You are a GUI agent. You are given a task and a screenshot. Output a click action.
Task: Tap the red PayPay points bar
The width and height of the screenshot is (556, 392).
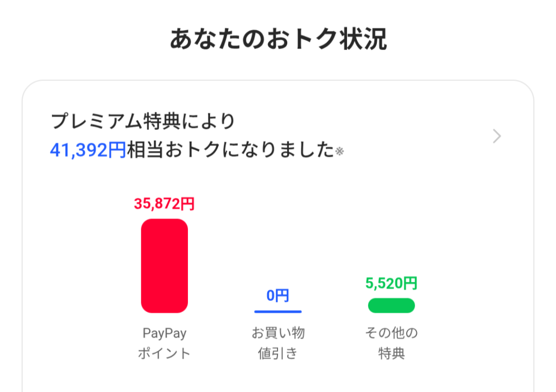tap(165, 265)
